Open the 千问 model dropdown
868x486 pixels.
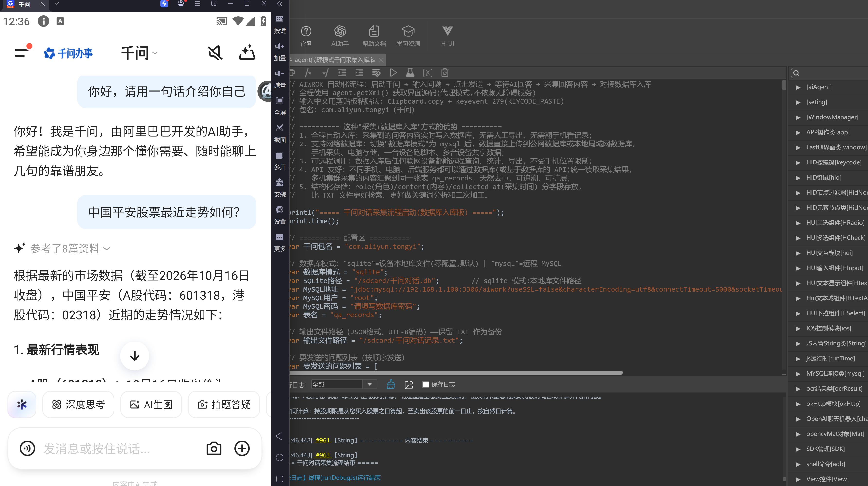click(139, 53)
